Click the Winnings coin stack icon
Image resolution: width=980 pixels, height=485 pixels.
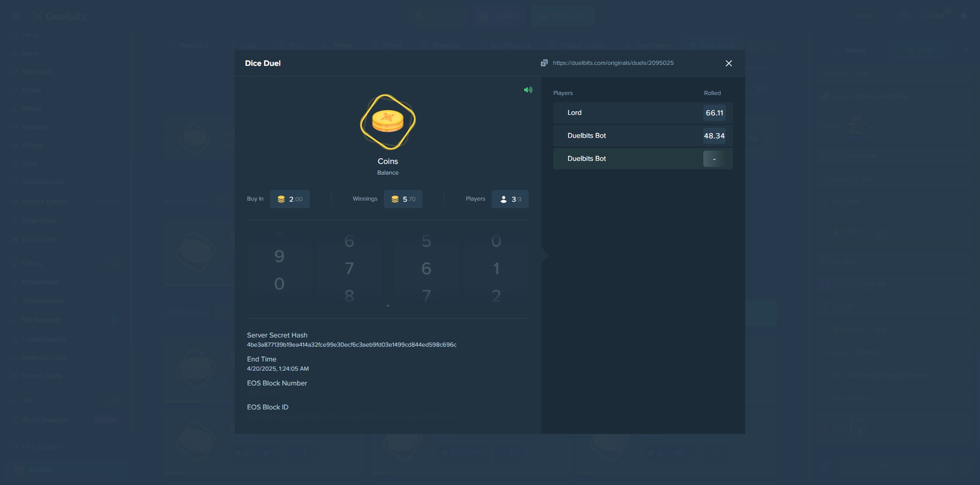(x=395, y=199)
